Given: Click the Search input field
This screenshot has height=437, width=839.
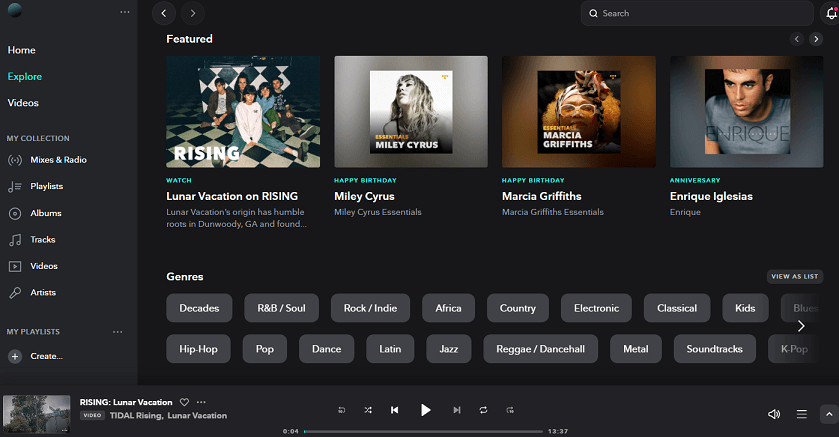Looking at the screenshot, I should (697, 13).
